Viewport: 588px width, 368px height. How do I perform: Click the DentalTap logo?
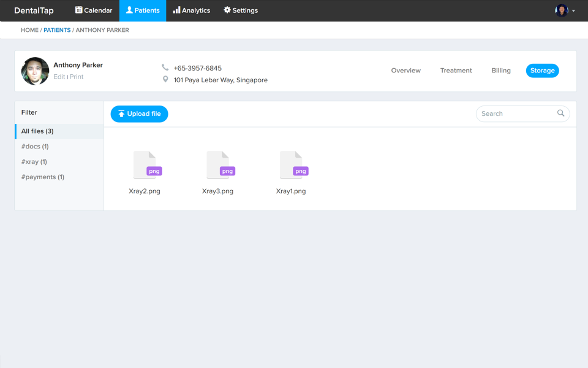tap(34, 10)
